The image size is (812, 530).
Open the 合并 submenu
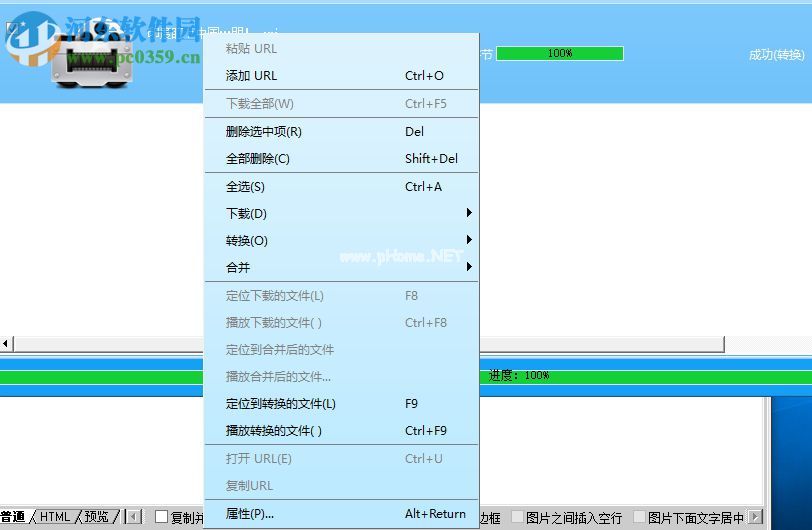[x=341, y=267]
